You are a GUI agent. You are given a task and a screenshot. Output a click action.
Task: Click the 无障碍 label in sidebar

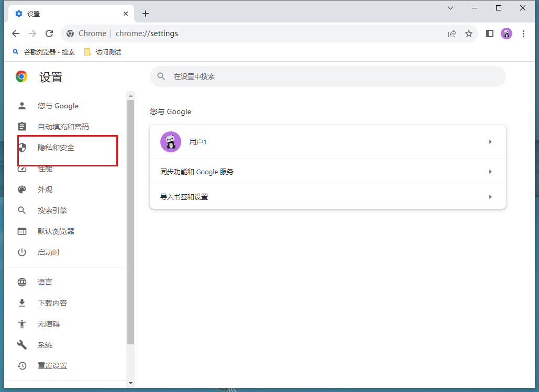pos(49,324)
